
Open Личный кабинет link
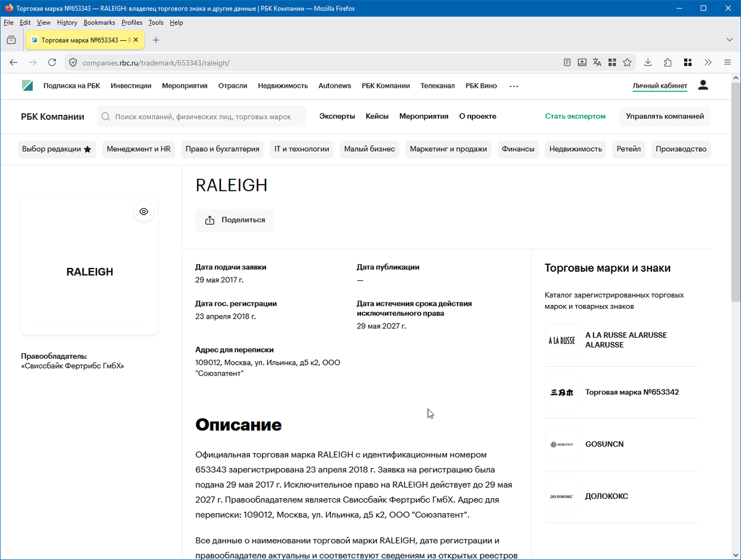[x=660, y=86]
